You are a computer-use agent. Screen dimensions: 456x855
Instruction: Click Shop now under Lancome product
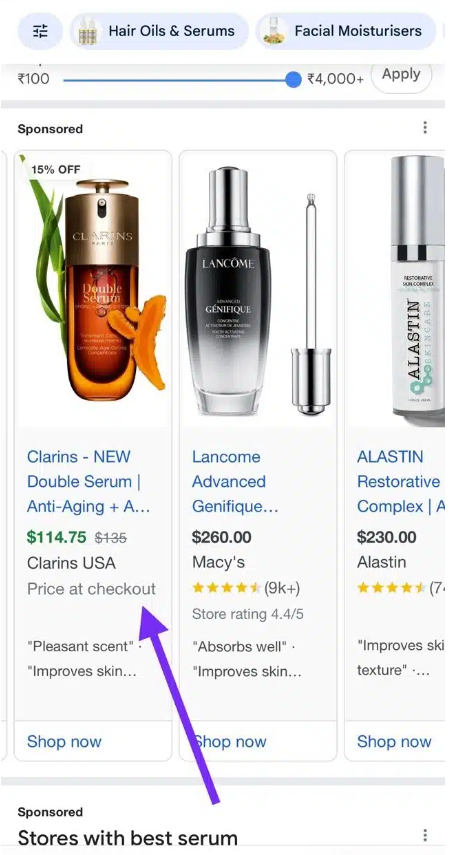point(229,742)
